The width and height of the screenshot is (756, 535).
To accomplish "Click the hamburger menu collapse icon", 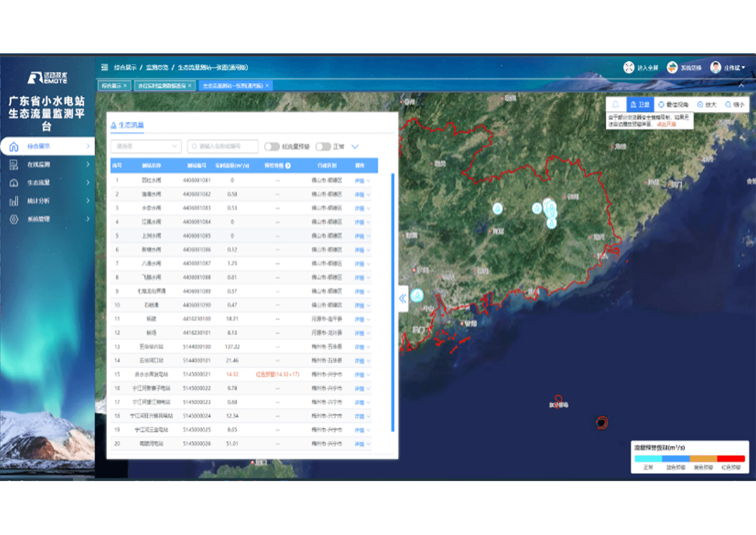I will (105, 67).
